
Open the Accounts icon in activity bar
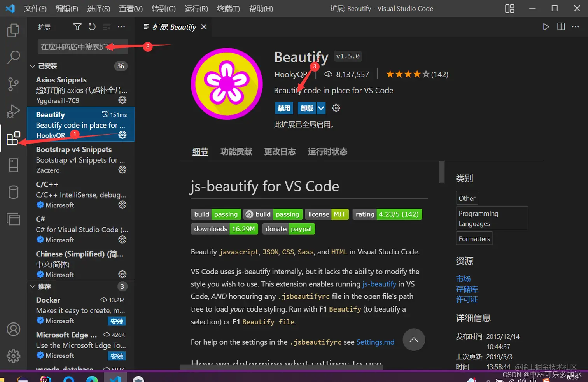pyautogui.click(x=13, y=329)
